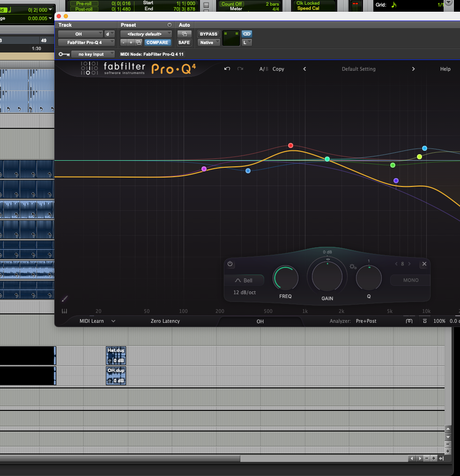Click MIDI Learn label

pyautogui.click(x=92, y=321)
